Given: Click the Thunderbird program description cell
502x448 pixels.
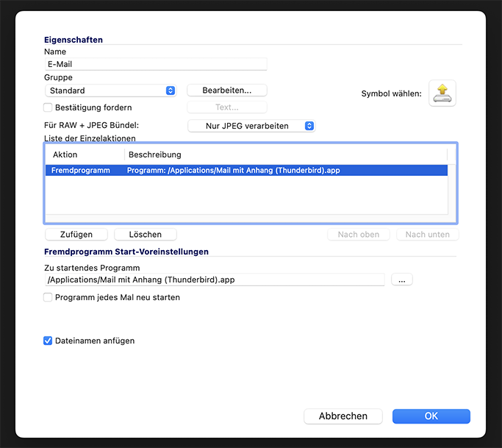Looking at the screenshot, I should tap(234, 170).
